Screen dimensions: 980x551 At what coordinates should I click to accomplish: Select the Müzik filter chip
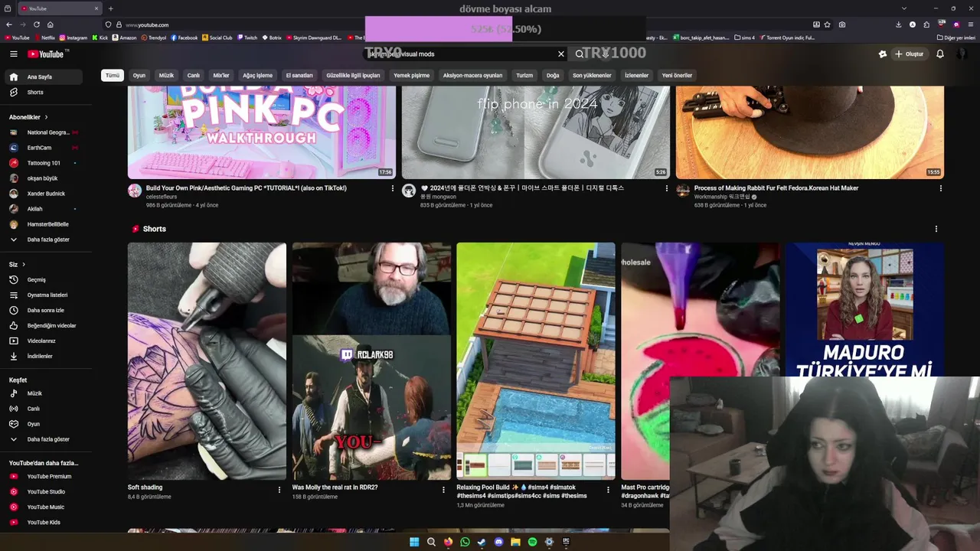(166, 76)
